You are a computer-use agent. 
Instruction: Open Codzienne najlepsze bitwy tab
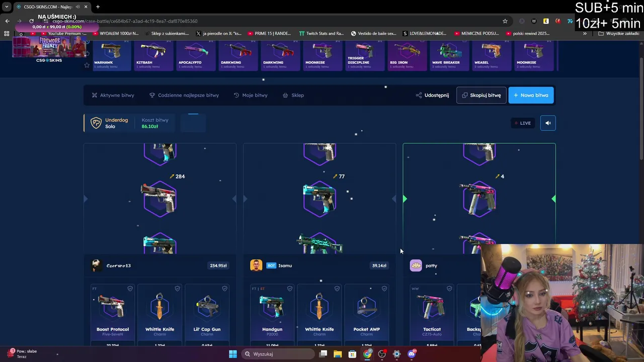point(184,95)
